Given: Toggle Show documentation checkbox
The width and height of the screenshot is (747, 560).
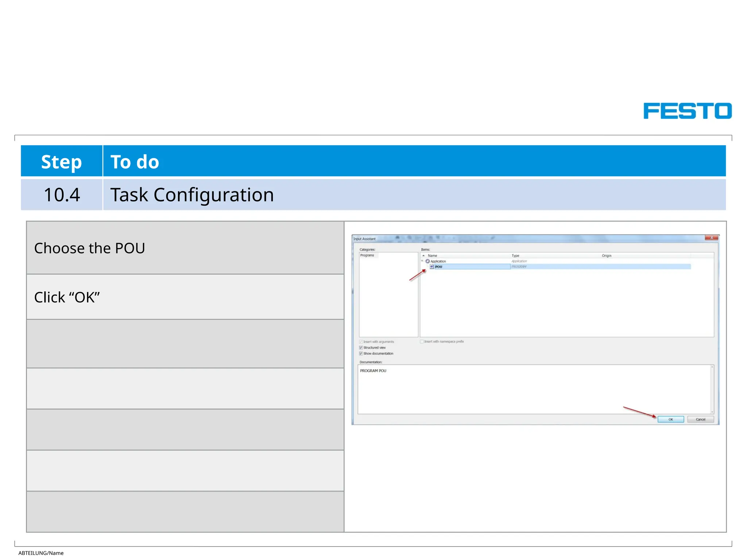Looking at the screenshot, I should tap(361, 353).
